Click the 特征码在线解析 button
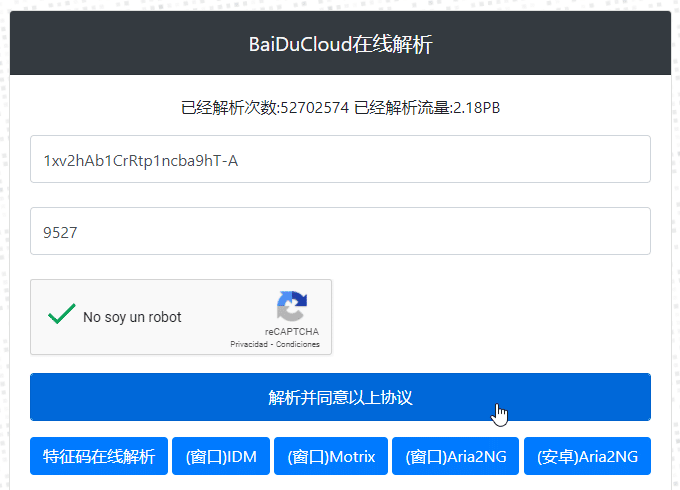This screenshot has height=490, width=680. [x=98, y=456]
